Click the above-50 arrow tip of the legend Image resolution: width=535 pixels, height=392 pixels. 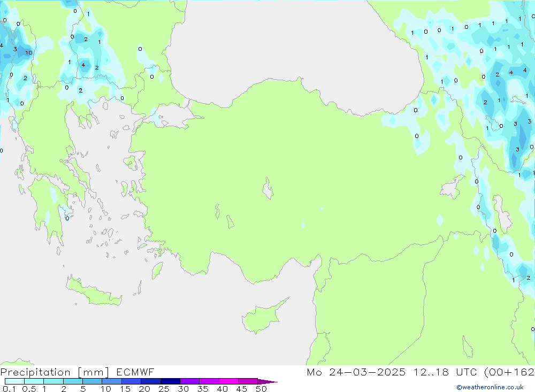(x=267, y=381)
